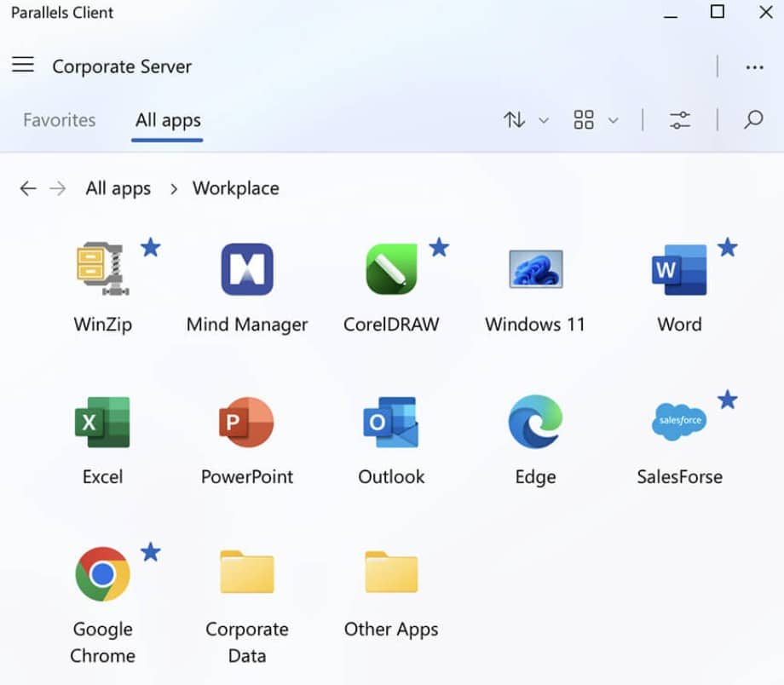This screenshot has height=685, width=784.
Task: Open the Edge browser icon
Action: click(x=535, y=422)
